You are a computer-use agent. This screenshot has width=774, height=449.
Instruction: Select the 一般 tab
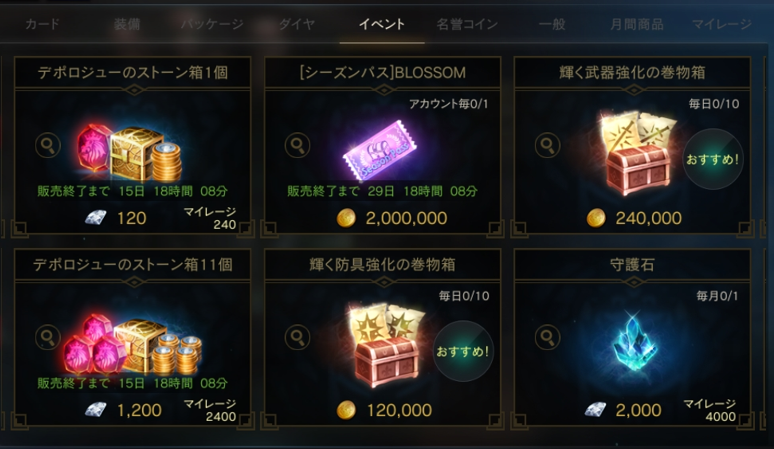[552, 24]
